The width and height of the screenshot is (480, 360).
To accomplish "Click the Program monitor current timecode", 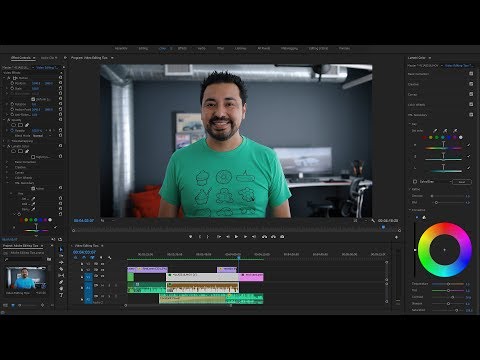I will pos(84,221).
